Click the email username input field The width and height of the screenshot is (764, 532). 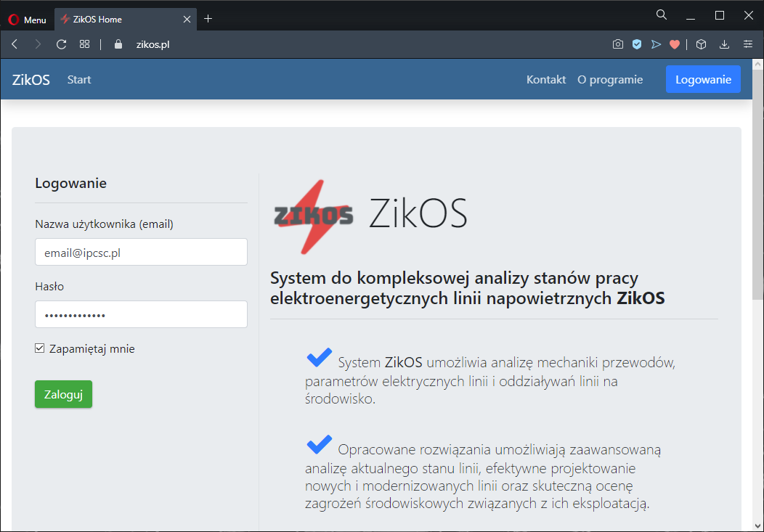[x=141, y=253]
